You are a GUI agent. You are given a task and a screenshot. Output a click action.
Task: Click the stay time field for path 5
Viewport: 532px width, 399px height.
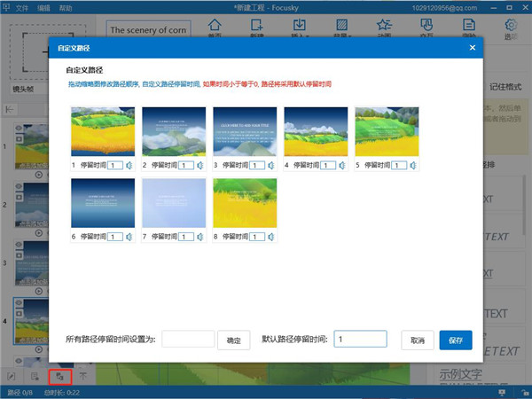coord(399,166)
